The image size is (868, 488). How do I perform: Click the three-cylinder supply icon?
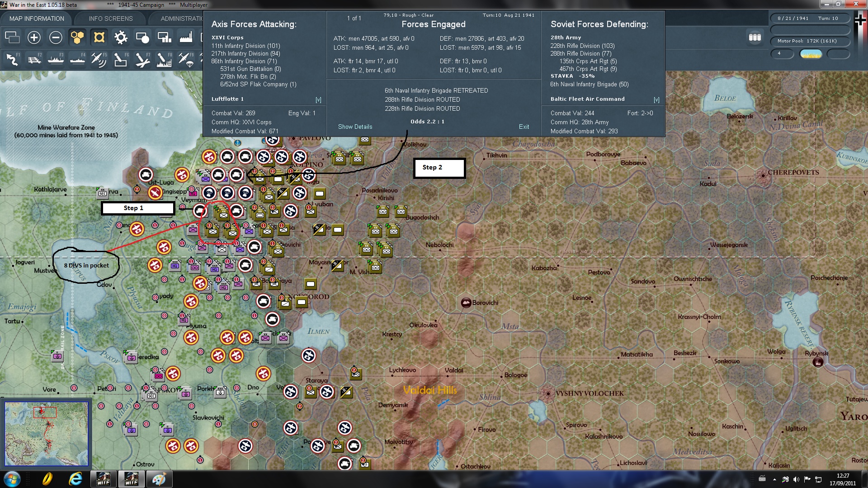point(755,38)
